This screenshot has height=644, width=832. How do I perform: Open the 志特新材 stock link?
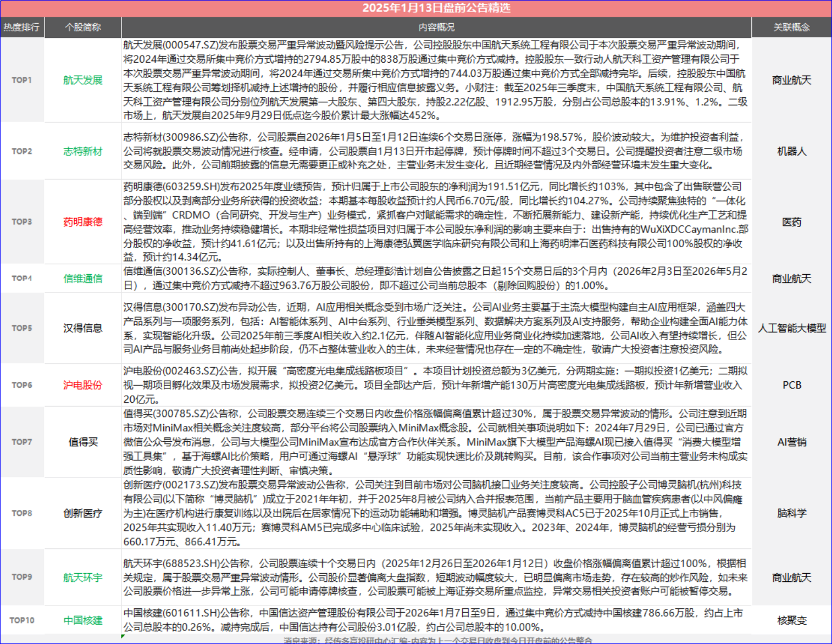[x=82, y=151]
